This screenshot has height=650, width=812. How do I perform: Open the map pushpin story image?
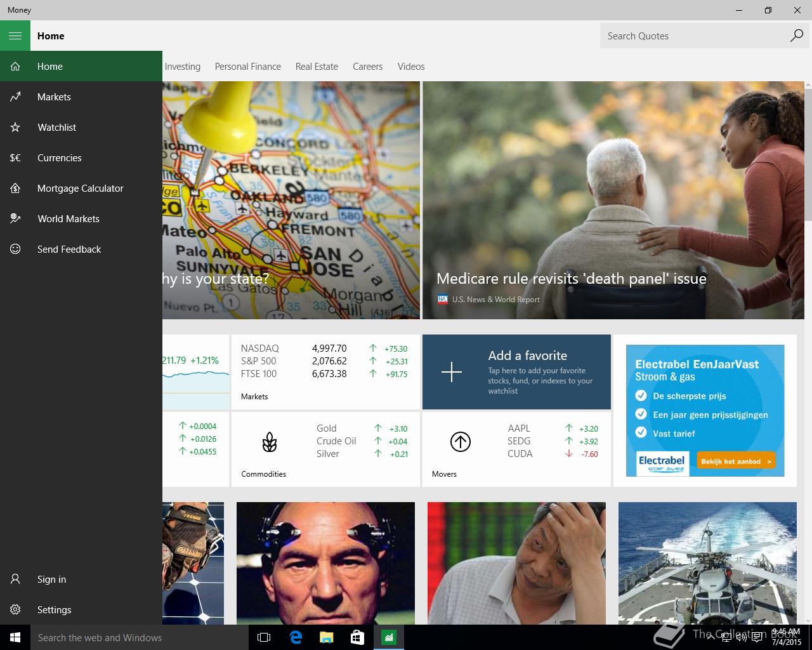pos(291,200)
